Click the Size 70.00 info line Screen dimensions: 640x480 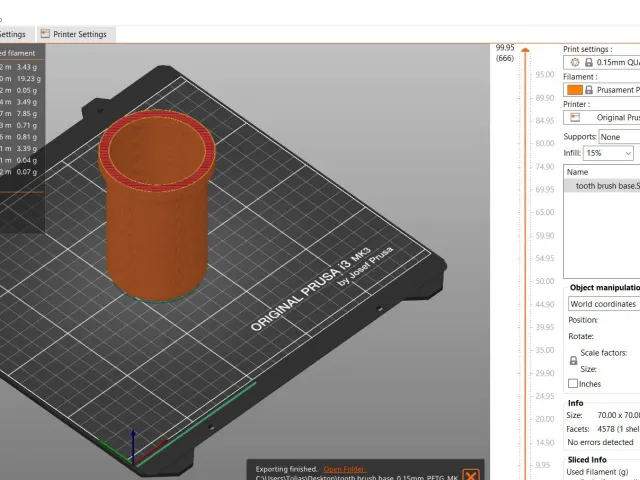click(603, 415)
